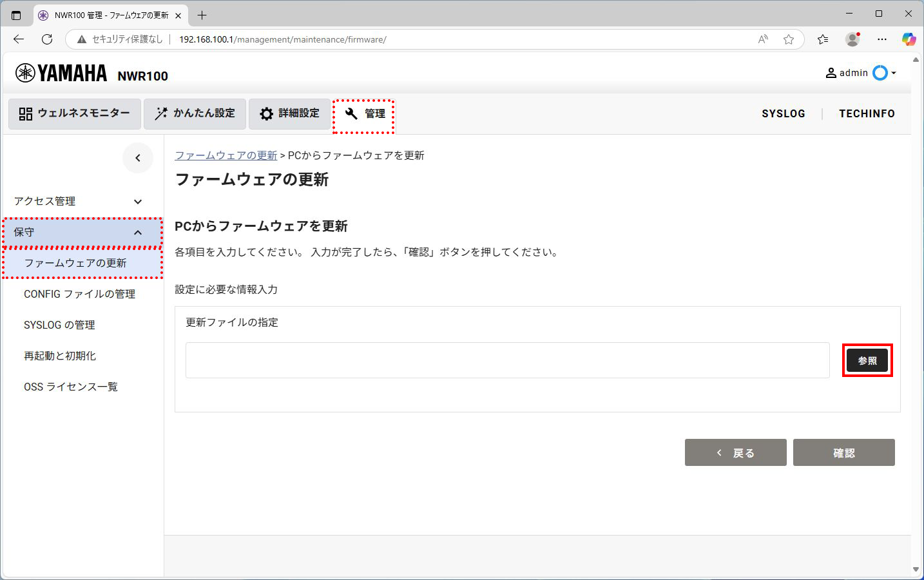
Task: Select CONFIG ファイルの管理 in the sidebar
Action: tap(79, 294)
